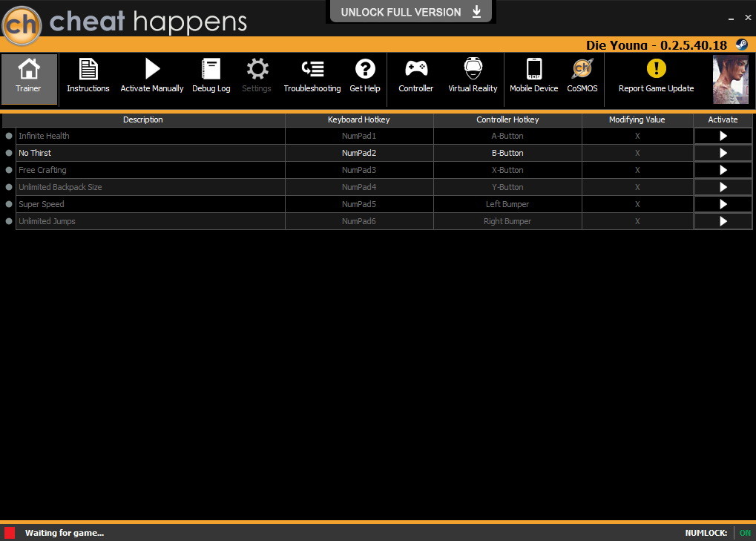Open the Instructions document icon
756x541 pixels.
pos(88,69)
